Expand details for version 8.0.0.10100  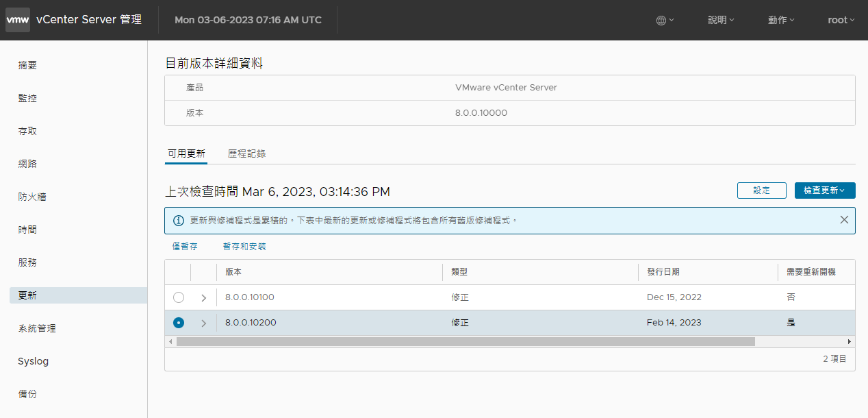pos(203,297)
